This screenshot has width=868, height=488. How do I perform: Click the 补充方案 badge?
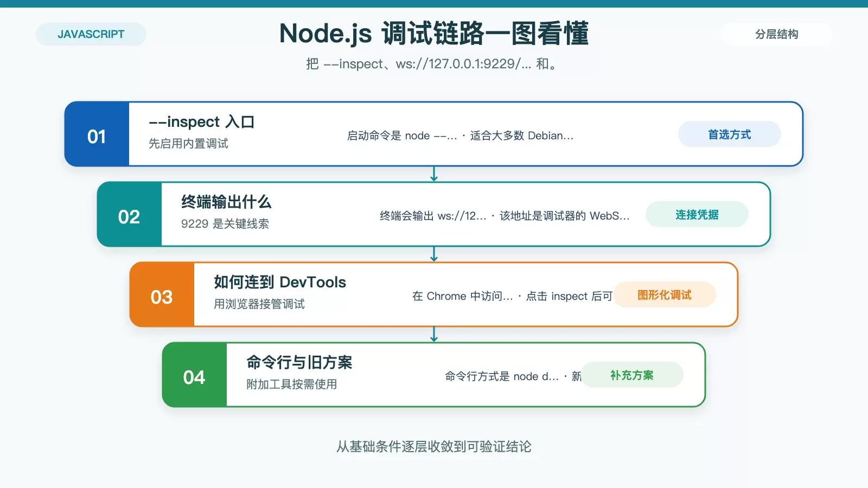631,375
